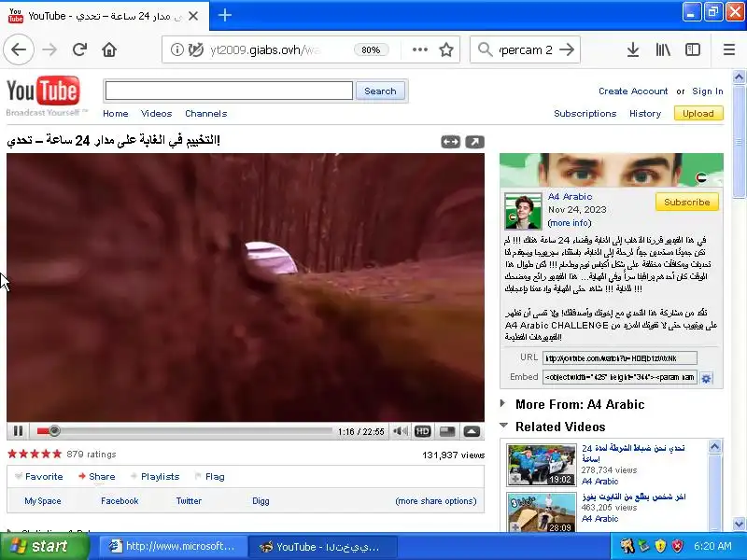Rate the video five stars
747x560 pixels.
[57, 454]
